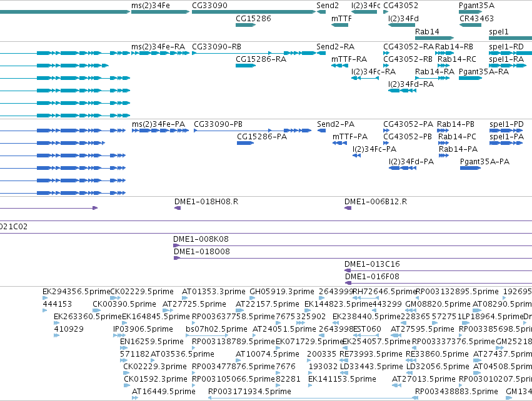Image resolution: width=532 pixels, height=401 pixels.
Task: Open the DME1-018O08 clone label
Action: pyautogui.click(x=202, y=252)
